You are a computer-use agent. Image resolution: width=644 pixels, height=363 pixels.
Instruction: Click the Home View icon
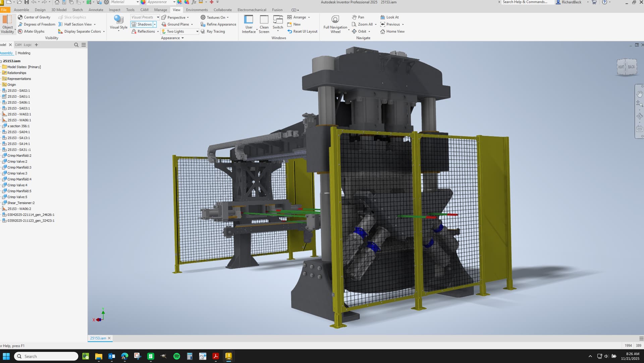click(383, 32)
